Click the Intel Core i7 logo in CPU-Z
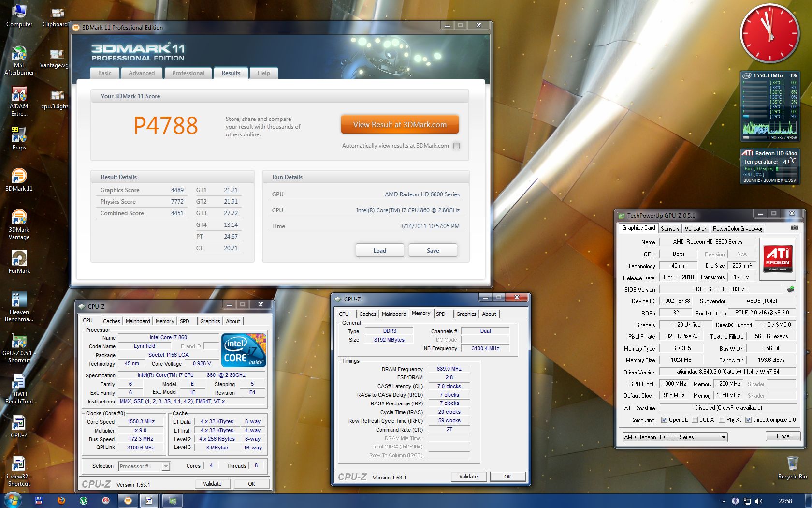This screenshot has width=812, height=508. click(x=244, y=349)
